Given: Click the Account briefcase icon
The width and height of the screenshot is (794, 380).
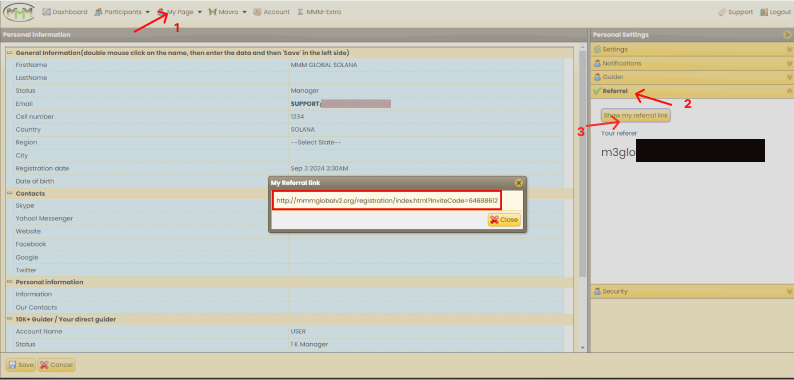Looking at the screenshot, I should point(257,12).
